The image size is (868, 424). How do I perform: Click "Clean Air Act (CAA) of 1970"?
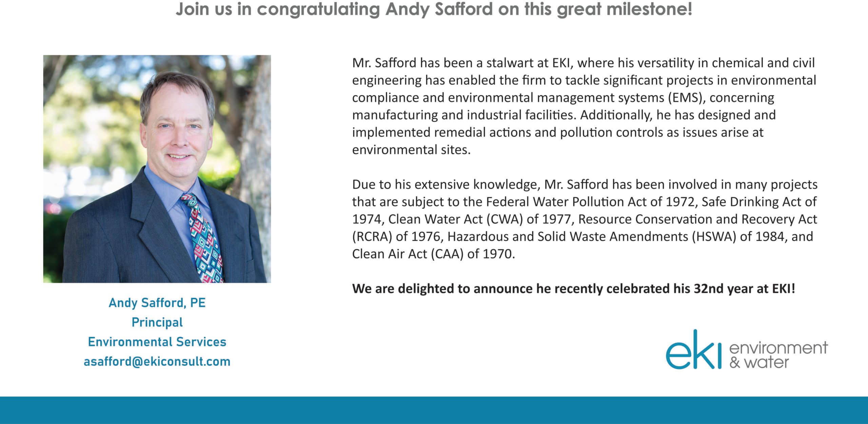pos(433,254)
